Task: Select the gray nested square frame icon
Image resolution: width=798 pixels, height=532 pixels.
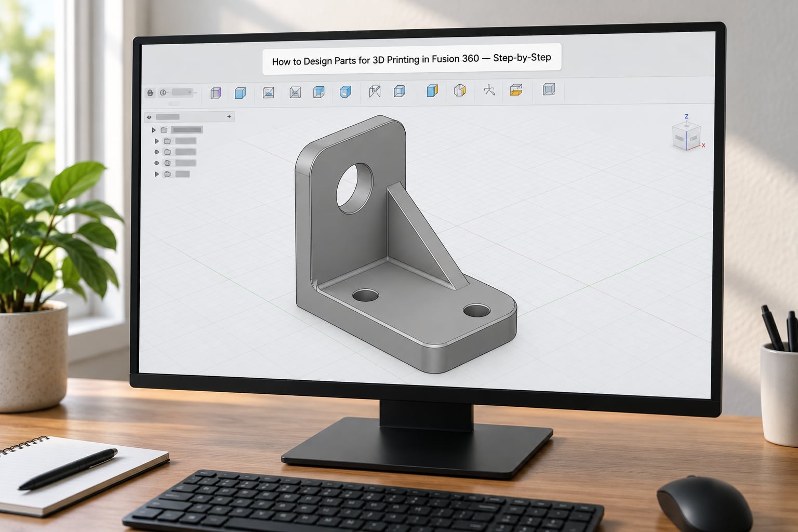Action: 549,89
